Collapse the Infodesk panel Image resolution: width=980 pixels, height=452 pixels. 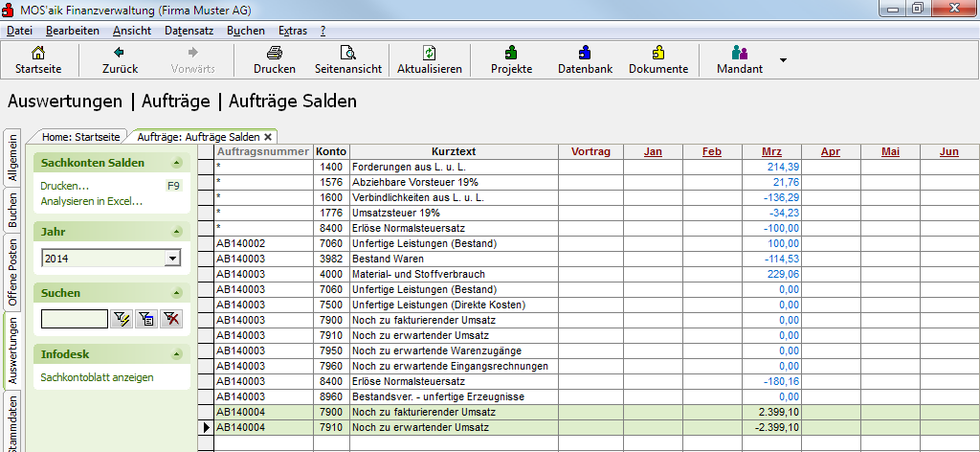pos(177,354)
